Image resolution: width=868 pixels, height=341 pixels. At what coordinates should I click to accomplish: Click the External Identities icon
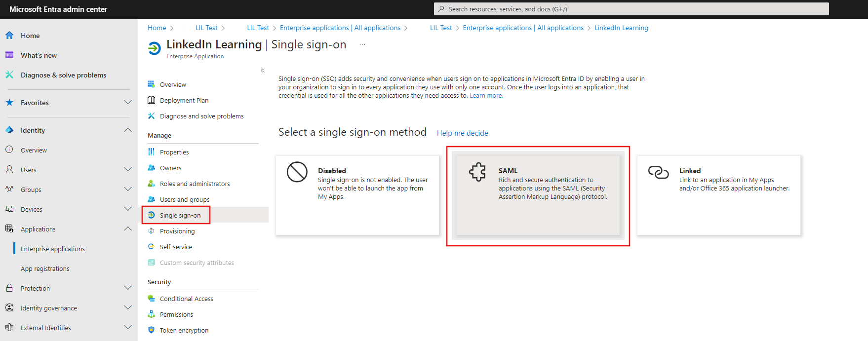click(x=9, y=327)
